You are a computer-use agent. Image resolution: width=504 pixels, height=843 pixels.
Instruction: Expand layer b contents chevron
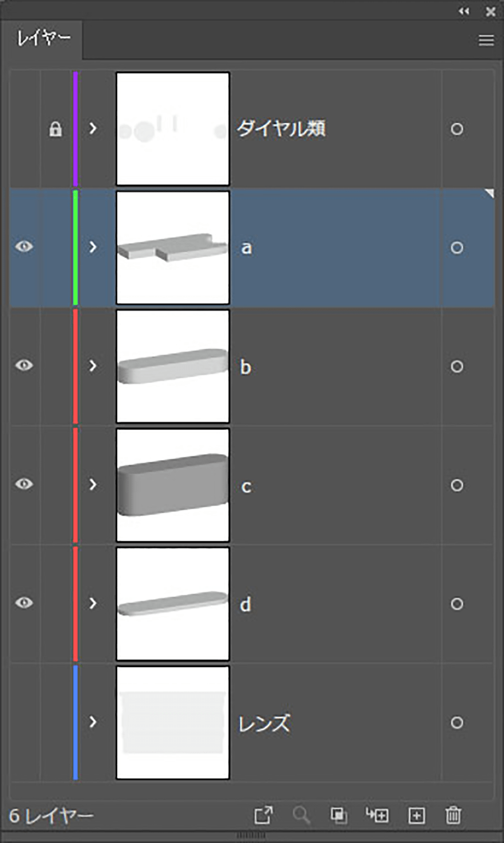(x=93, y=365)
